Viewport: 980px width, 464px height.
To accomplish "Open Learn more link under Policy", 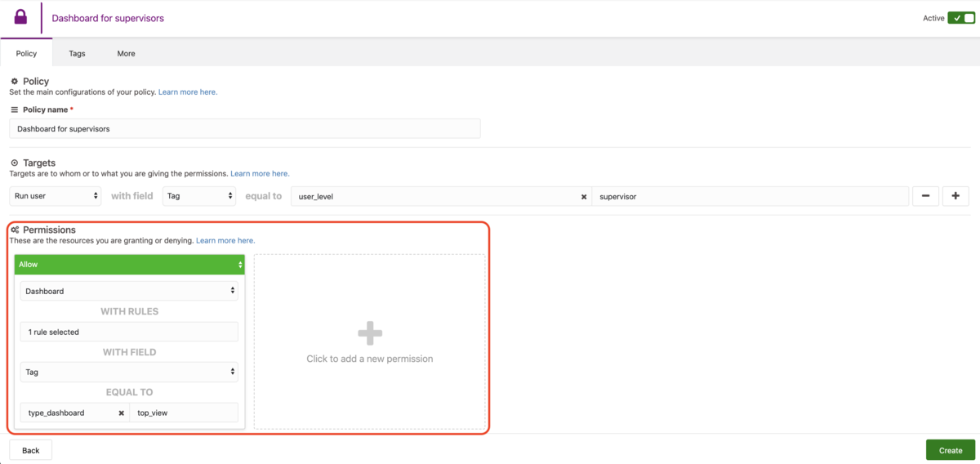I will 188,92.
